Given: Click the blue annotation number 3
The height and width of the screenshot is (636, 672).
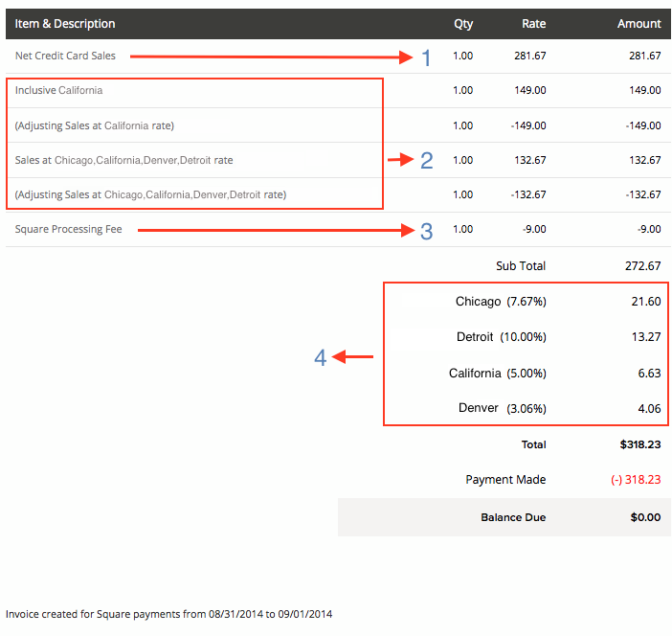Looking at the screenshot, I should (427, 231).
